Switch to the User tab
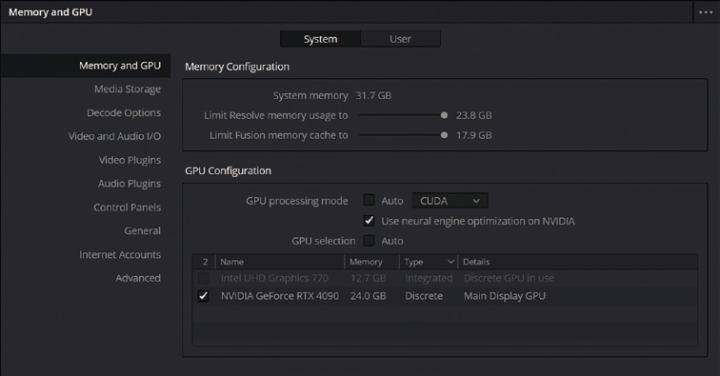This screenshot has height=376, width=720. 400,39
